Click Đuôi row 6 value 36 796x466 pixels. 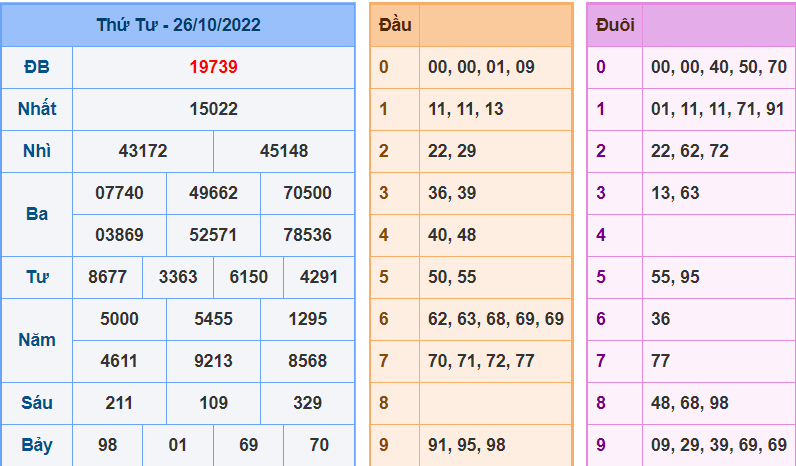point(660,319)
